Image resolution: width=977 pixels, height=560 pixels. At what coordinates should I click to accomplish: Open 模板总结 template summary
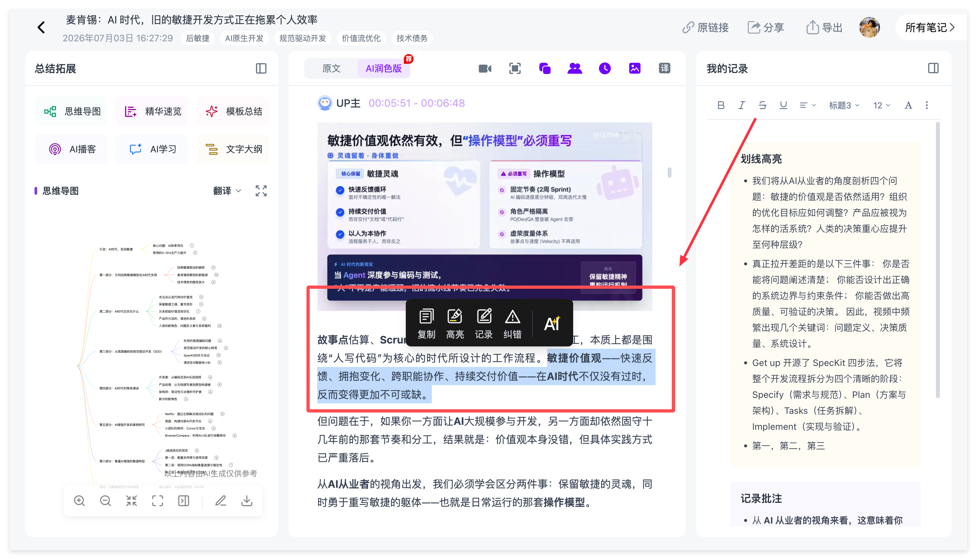point(233,112)
